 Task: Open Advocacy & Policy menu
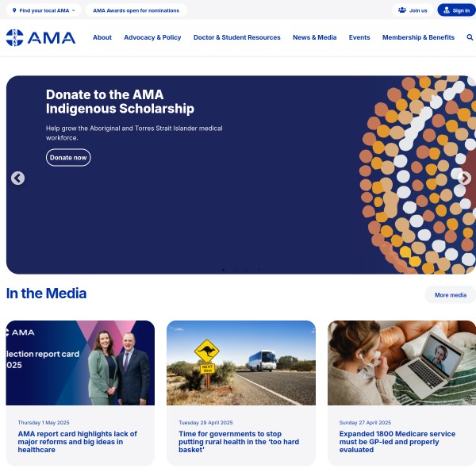[x=152, y=37]
